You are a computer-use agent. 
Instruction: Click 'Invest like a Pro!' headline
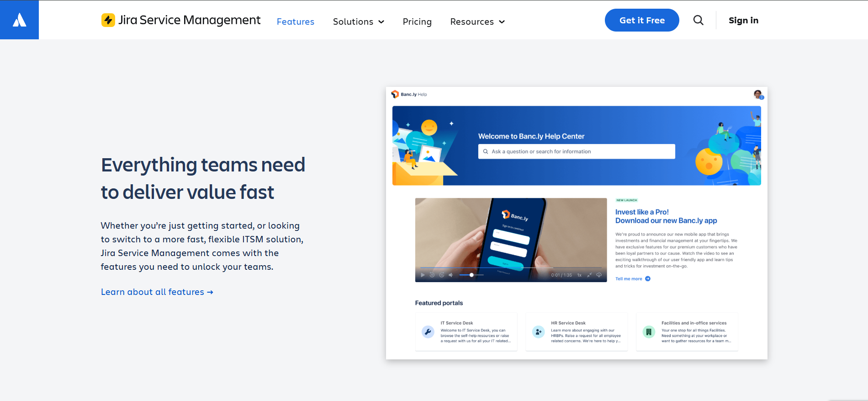(642, 212)
